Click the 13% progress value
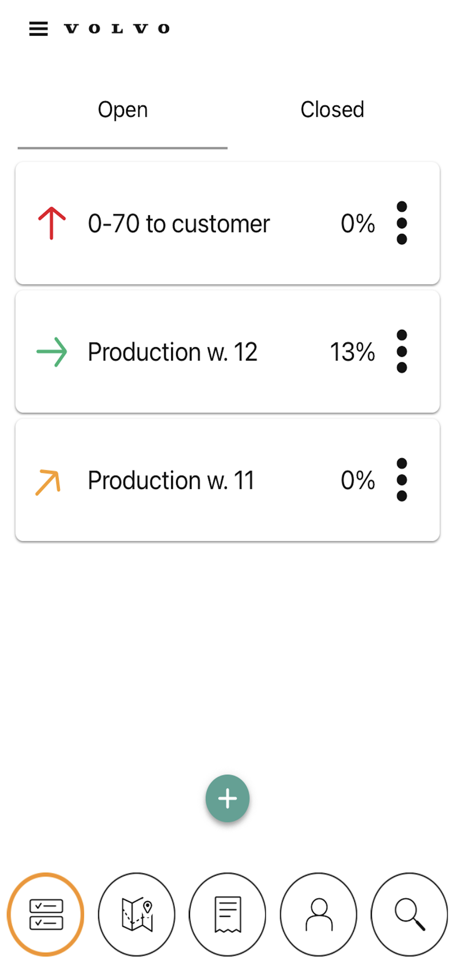Screen dimensions: 453x980 click(352, 352)
